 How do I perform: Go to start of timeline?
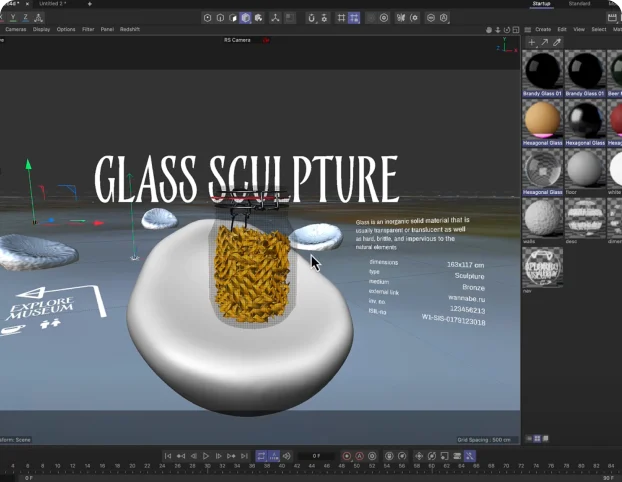click(168, 456)
